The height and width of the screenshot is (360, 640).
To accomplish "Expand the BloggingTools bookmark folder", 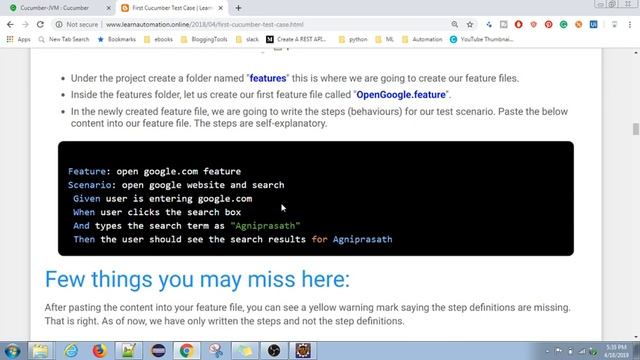I will click(204, 39).
